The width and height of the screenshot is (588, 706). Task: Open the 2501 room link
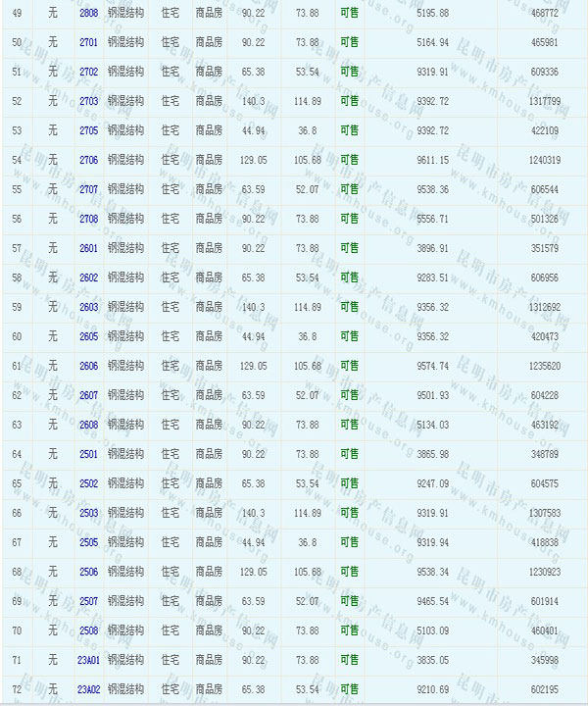(88, 455)
